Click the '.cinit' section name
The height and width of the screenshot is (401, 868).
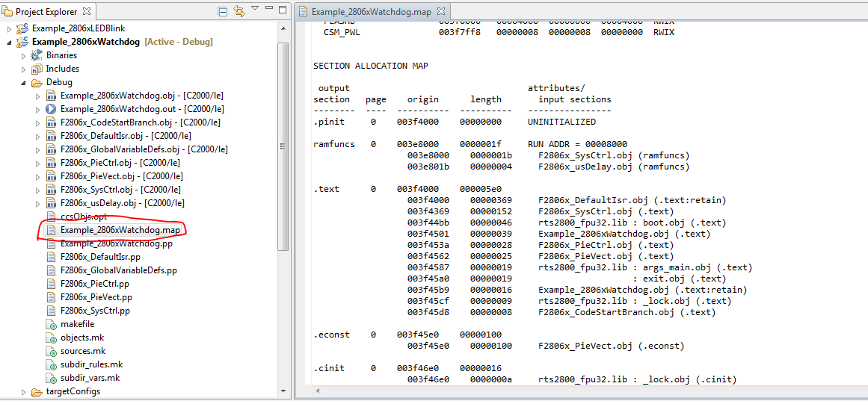329,368
